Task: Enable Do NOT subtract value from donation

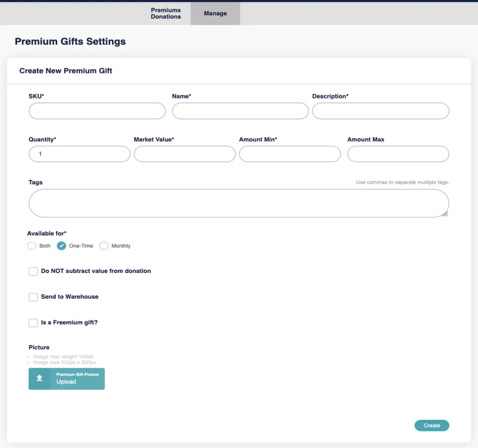Action: [33, 271]
